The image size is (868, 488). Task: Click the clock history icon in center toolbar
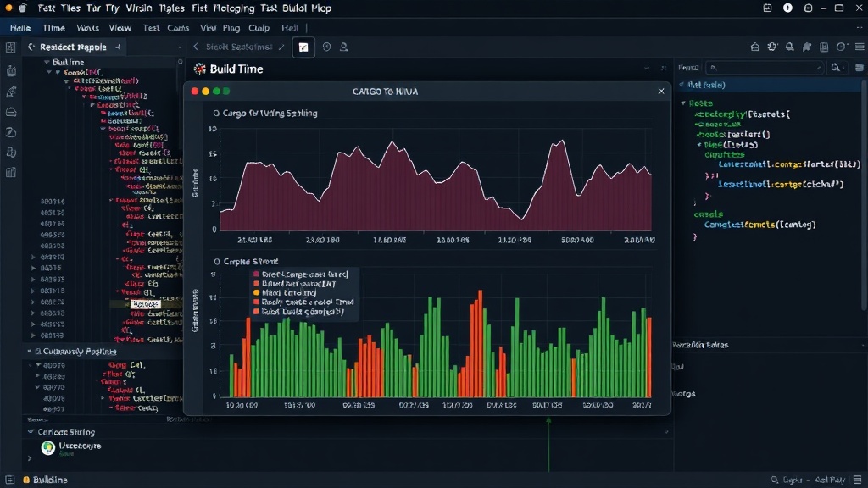click(x=326, y=47)
